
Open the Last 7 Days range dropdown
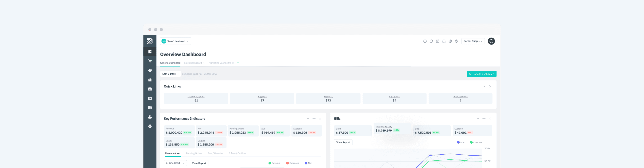(x=170, y=74)
